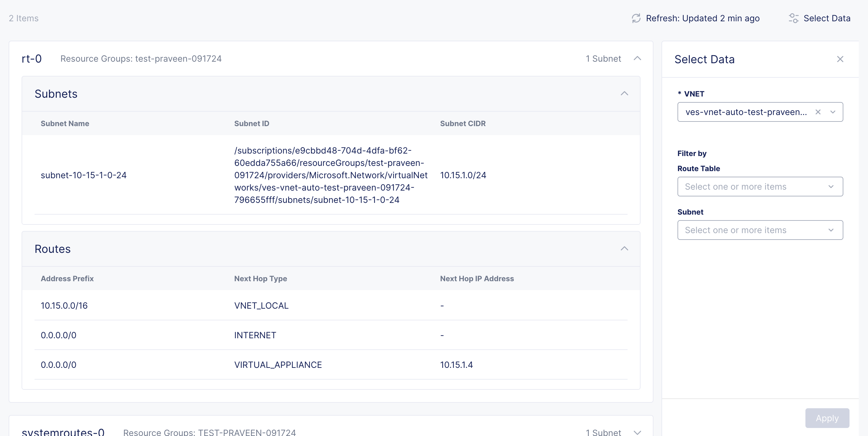Click the Subnet Name column header

[65, 123]
